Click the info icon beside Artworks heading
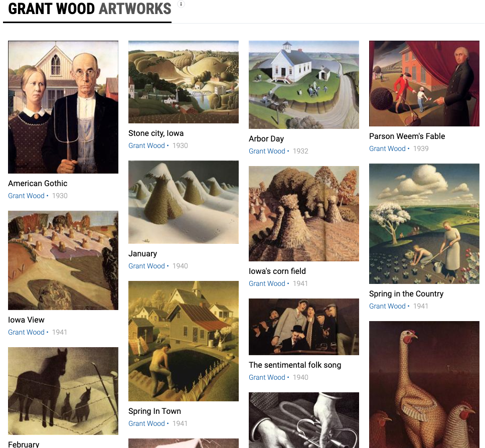485x448 pixels. 181,4
